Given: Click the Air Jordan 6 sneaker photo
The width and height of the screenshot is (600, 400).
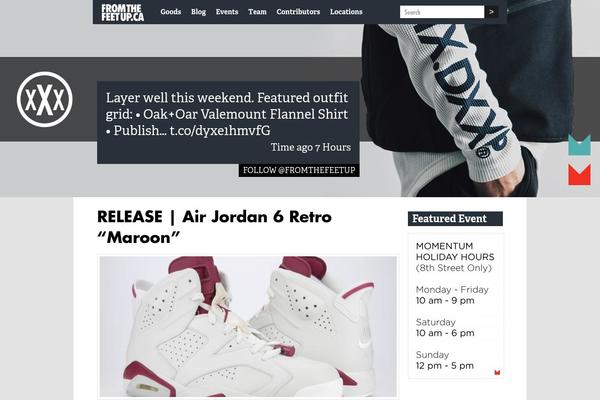Looking at the screenshot, I should pyautogui.click(x=248, y=327).
